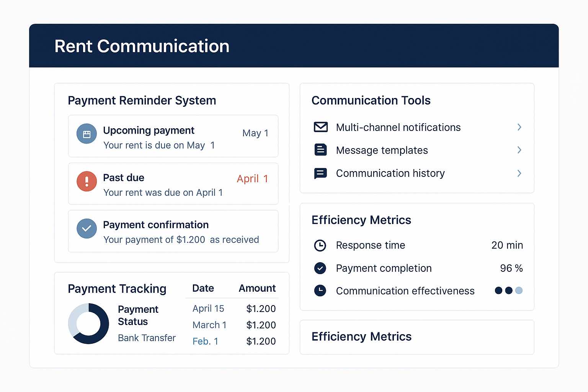Click the Rent Communication header title
The height and width of the screenshot is (392, 588).
pyautogui.click(x=142, y=46)
